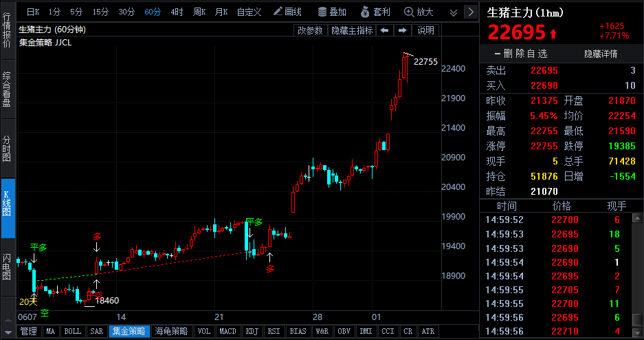Apply the CR indicator

pyautogui.click(x=408, y=331)
